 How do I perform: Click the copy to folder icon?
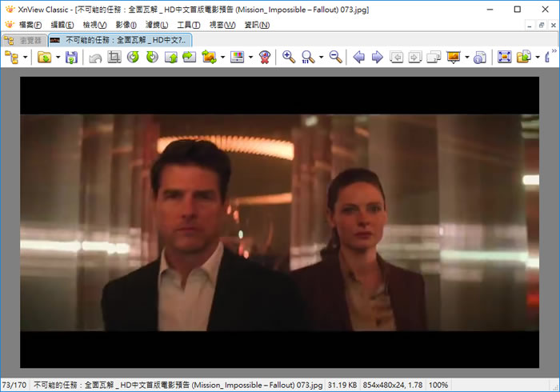(x=524, y=57)
